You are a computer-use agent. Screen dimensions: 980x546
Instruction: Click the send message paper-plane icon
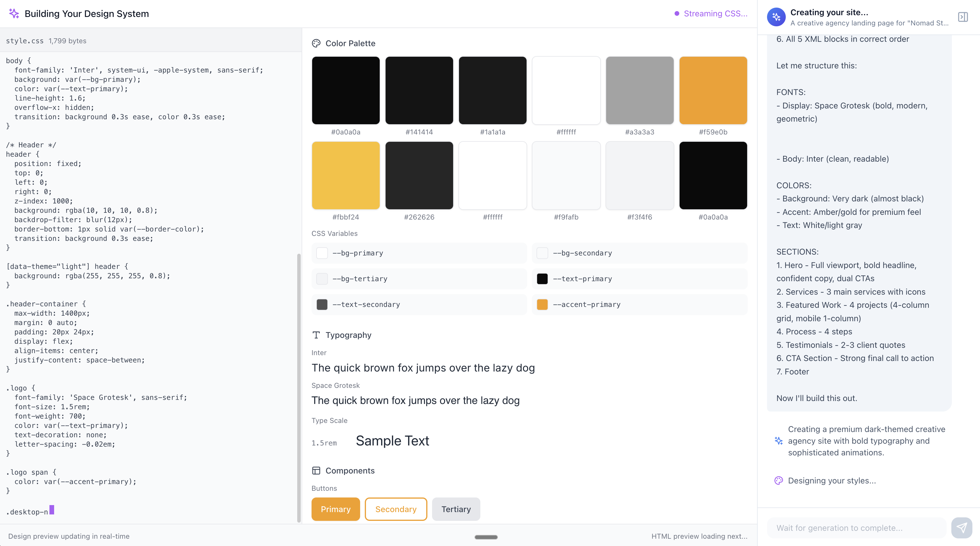click(x=961, y=528)
